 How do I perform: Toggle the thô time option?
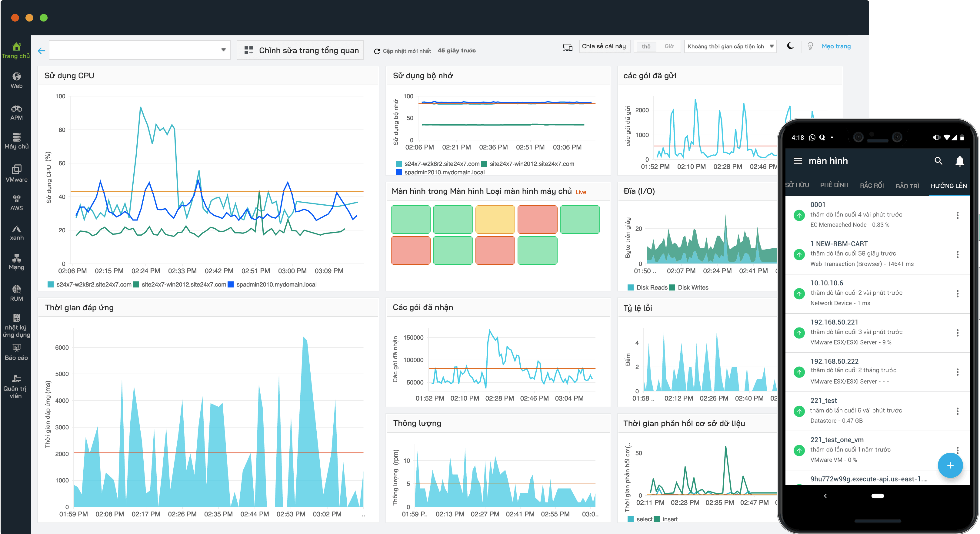click(x=646, y=46)
